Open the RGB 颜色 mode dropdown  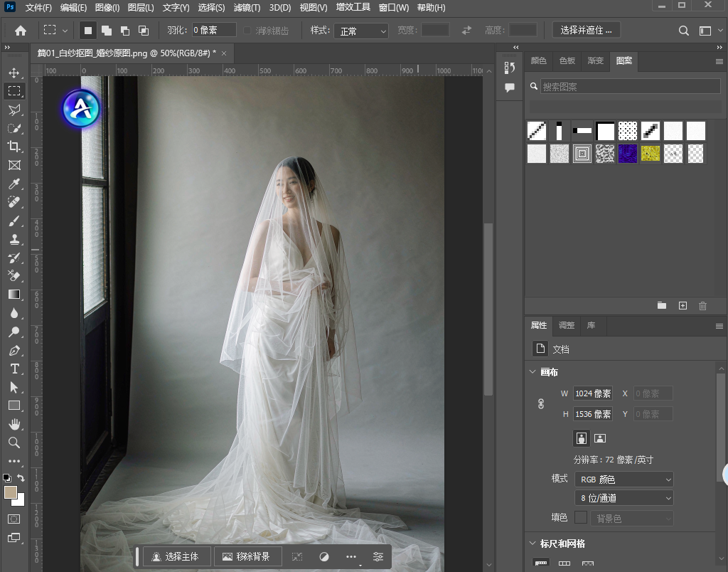624,479
